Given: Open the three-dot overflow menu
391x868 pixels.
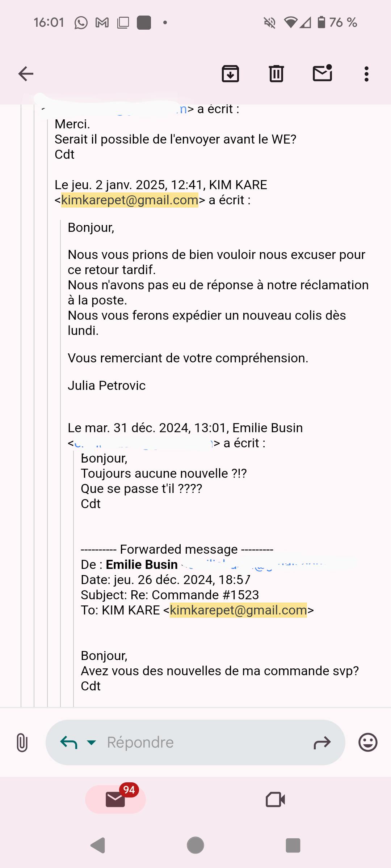Looking at the screenshot, I should (366, 74).
